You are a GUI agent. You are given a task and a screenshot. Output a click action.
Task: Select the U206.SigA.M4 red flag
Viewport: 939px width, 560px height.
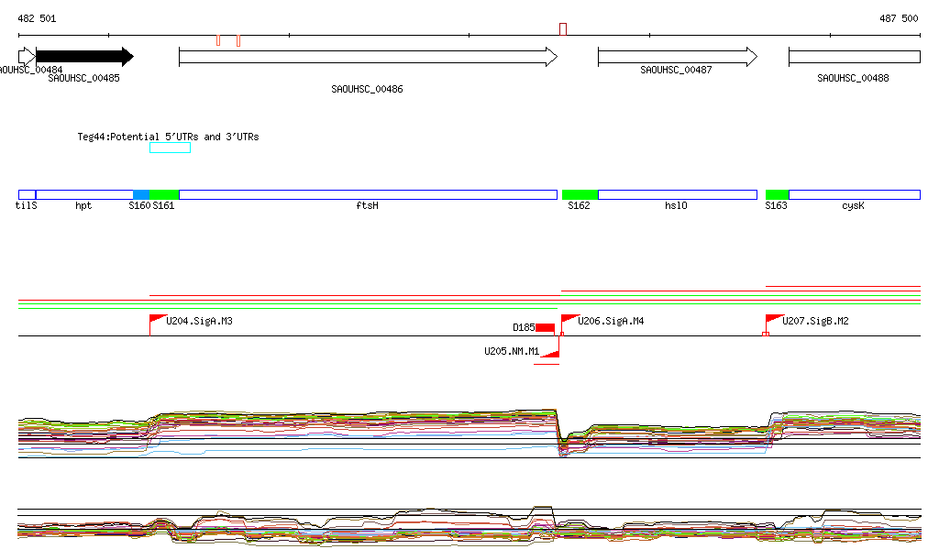[x=569, y=320]
